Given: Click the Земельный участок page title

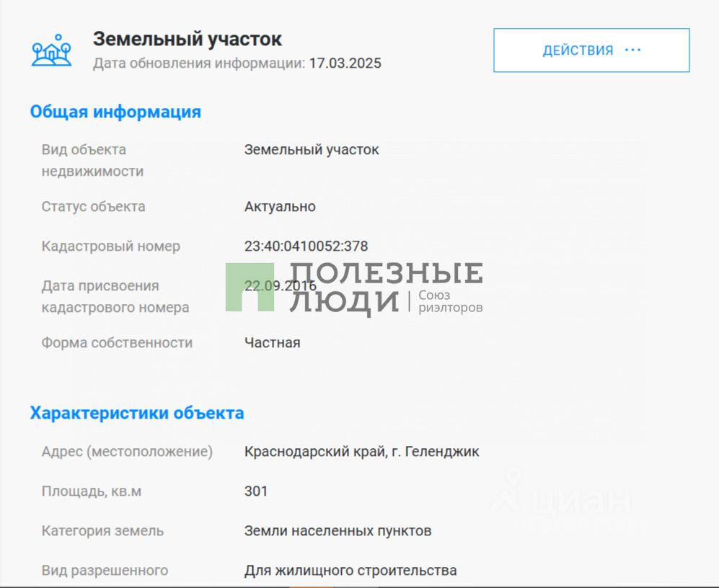Looking at the screenshot, I should point(187,39).
